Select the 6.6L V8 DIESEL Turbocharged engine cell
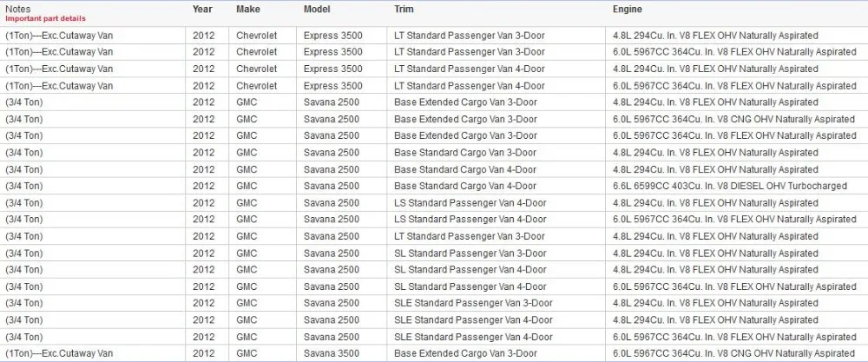This screenshot has width=868, height=362. [730, 186]
